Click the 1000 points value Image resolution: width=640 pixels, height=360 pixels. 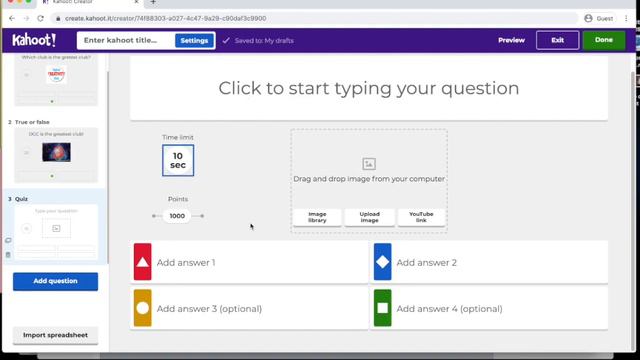177,216
